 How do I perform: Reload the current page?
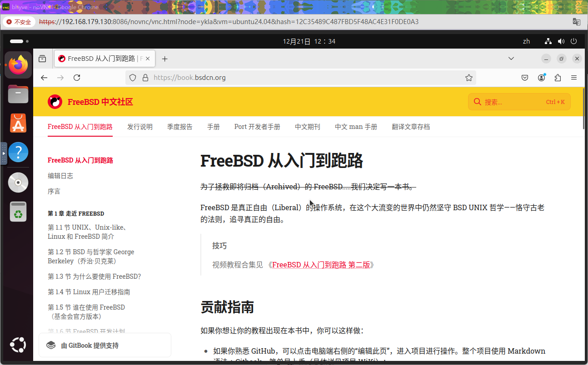(77, 78)
